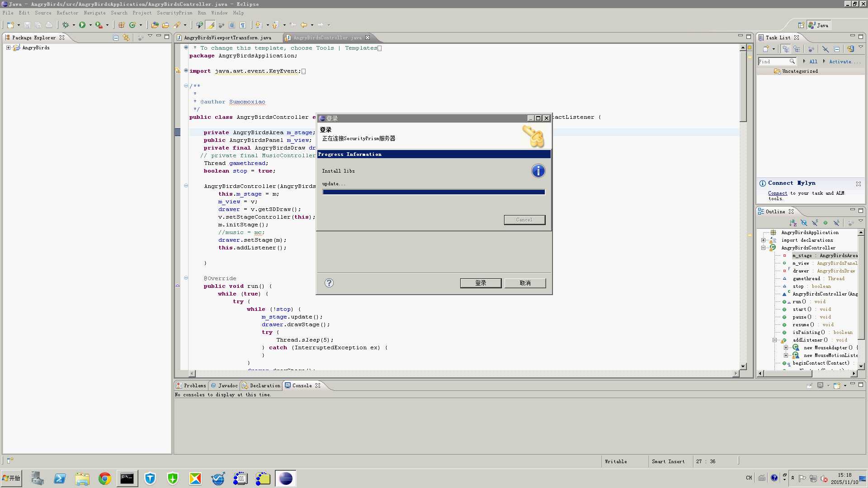Click the Next Annotation arrow icon
The image size is (868, 488).
click(x=258, y=25)
